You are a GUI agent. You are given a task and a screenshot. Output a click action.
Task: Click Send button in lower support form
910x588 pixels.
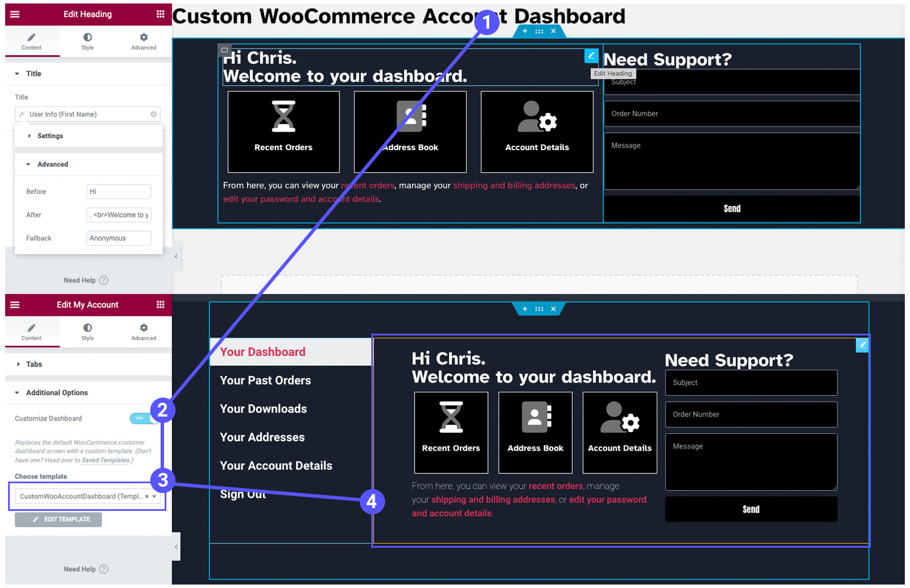[x=751, y=510]
